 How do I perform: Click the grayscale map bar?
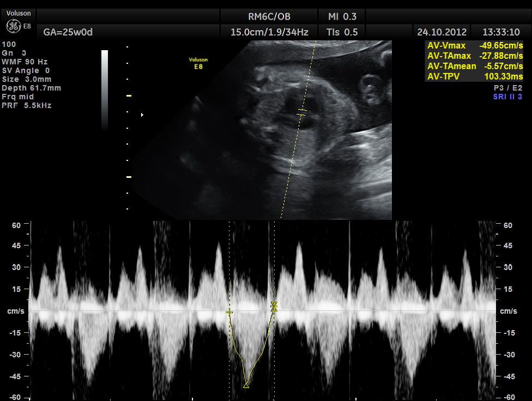pyautogui.click(x=105, y=90)
